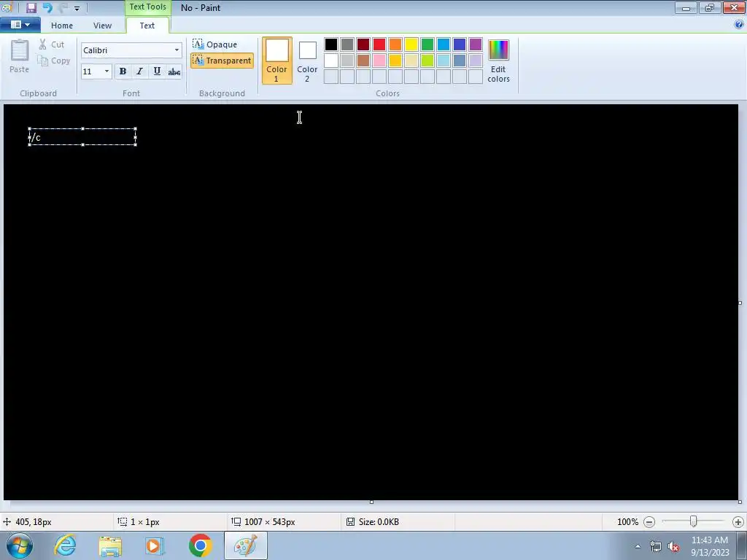This screenshot has width=747, height=560.
Task: Toggle underline formatting
Action: pos(157,71)
